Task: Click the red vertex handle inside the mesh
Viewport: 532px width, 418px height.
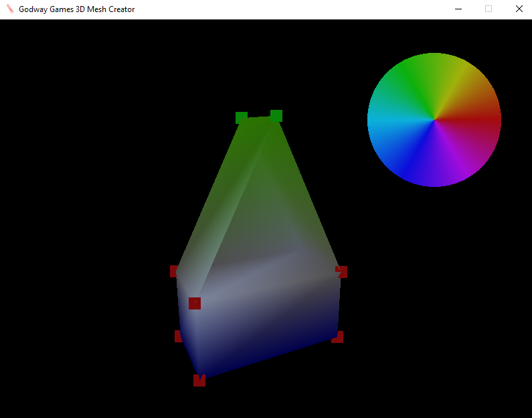Action: [195, 303]
